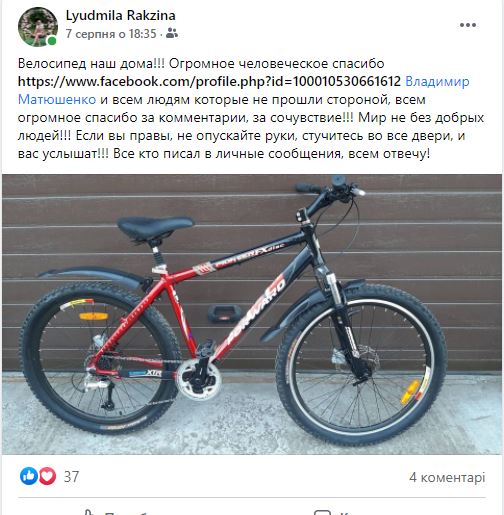The width and height of the screenshot is (504, 515).
Task: Open the post timestamp 7 серпня о 18:35
Action: point(111,34)
